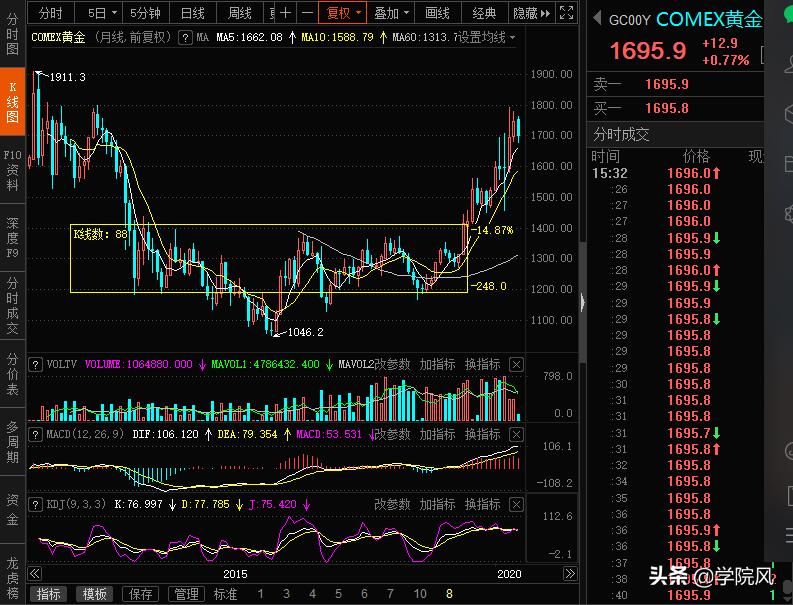Screen dimensions: 793x605
Task: Click 买一 price 1695.8
Action: point(667,108)
